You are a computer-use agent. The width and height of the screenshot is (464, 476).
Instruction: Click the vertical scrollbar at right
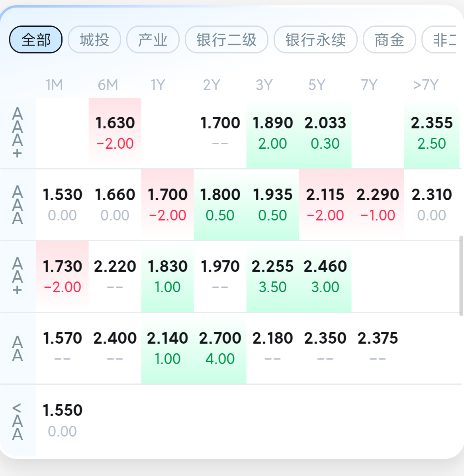(461, 275)
